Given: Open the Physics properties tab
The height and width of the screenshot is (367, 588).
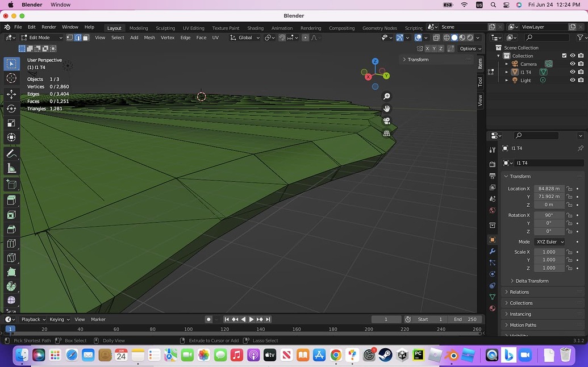Looking at the screenshot, I should 493,274.
